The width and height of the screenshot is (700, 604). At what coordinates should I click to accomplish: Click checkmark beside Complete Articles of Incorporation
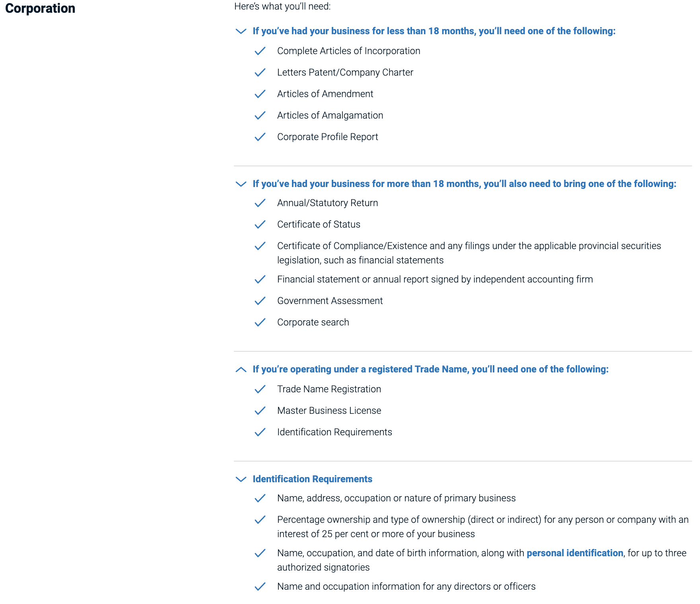point(260,51)
